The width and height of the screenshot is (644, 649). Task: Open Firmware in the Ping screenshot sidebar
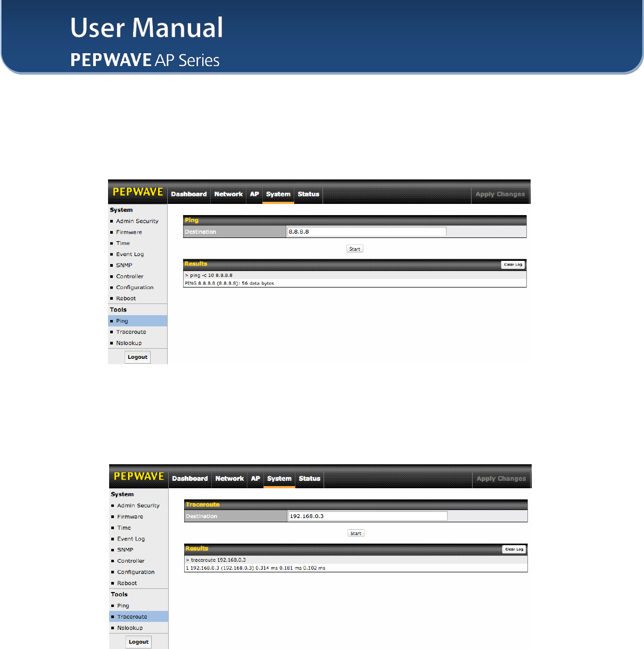tap(129, 232)
